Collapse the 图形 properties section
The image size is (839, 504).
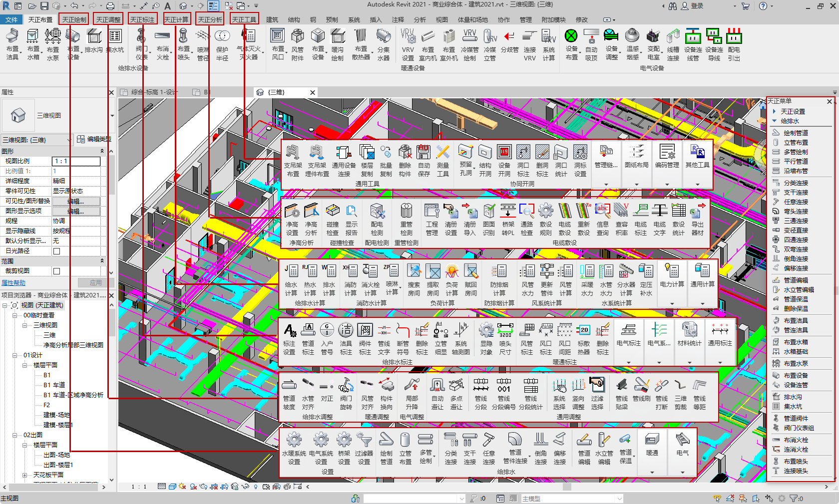(102, 151)
